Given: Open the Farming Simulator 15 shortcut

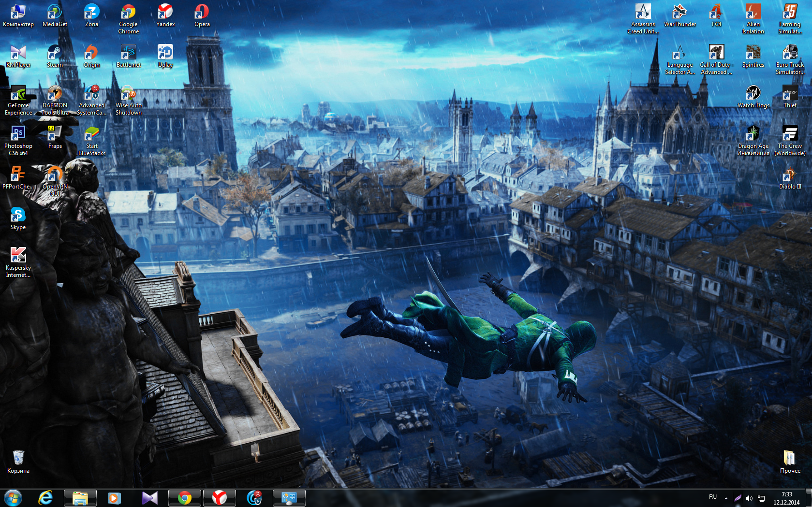Looking at the screenshot, I should [x=790, y=19].
